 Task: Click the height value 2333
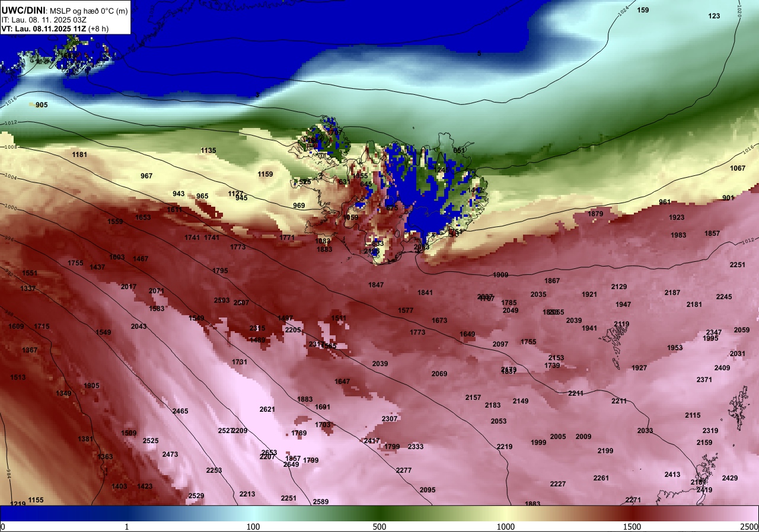tap(416, 447)
